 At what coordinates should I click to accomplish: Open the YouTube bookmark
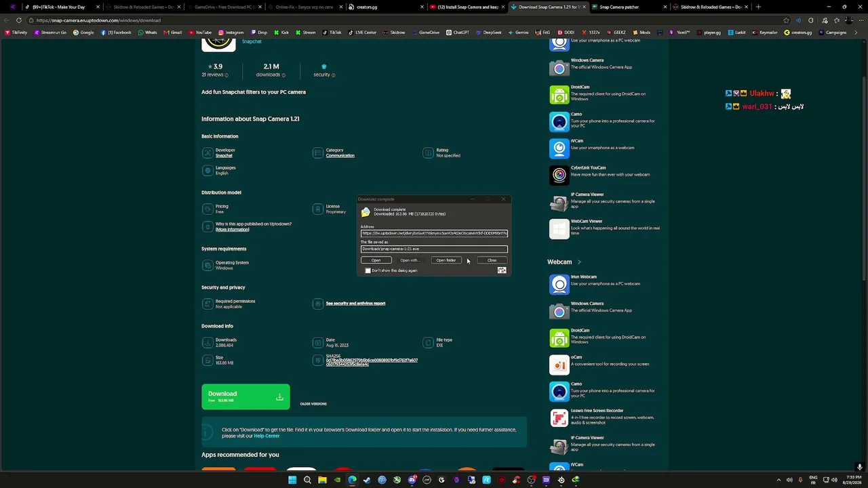click(200, 33)
